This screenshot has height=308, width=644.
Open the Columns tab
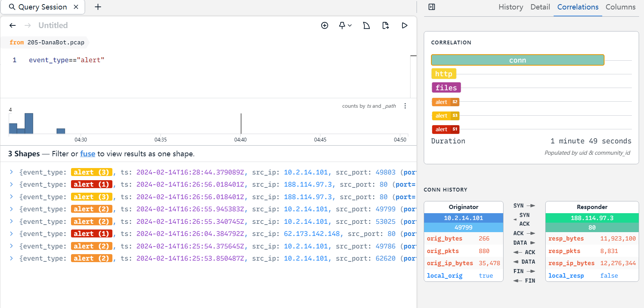pyautogui.click(x=620, y=7)
